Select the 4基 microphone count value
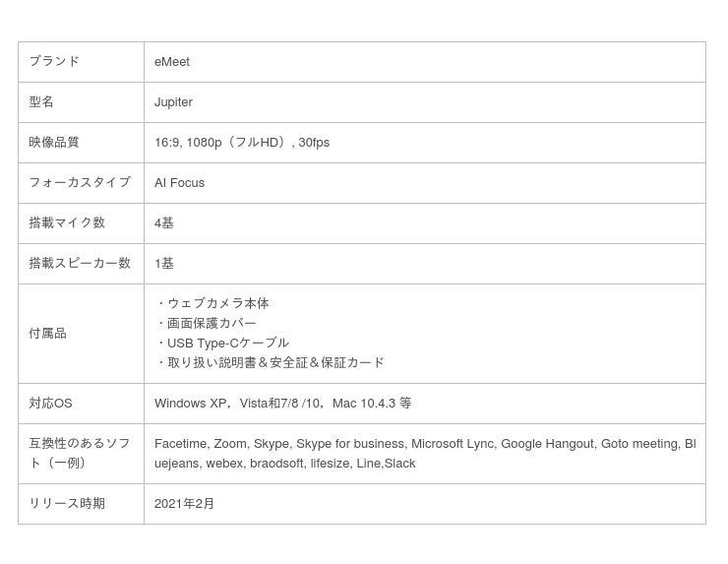Screen dimensions: 728x564 pos(164,223)
